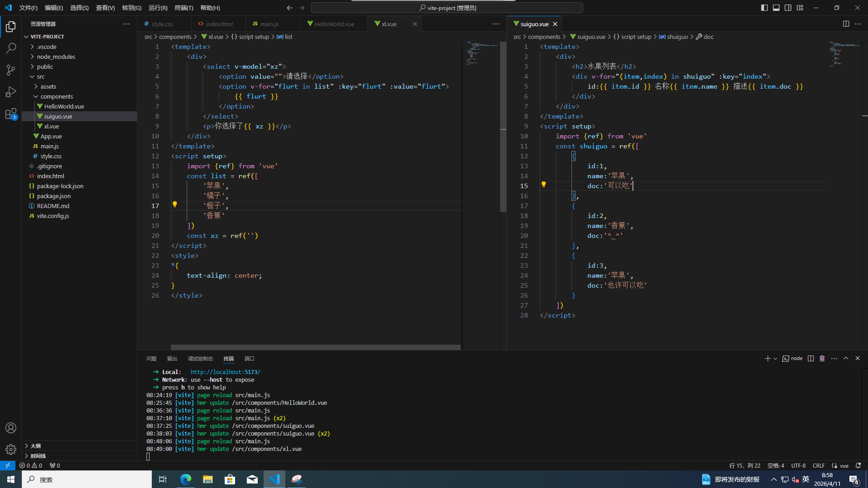Click the left editor horizontal scrollbar

tap(315, 347)
